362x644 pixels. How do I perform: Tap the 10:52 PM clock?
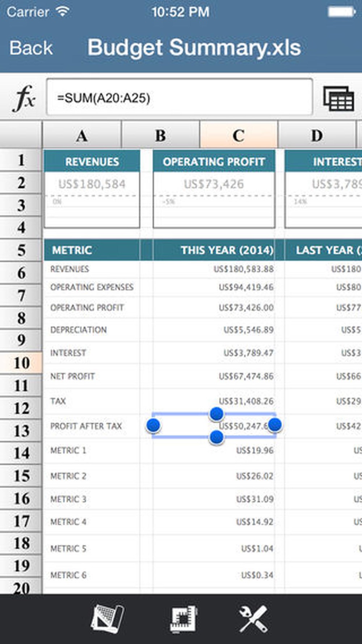180,12
